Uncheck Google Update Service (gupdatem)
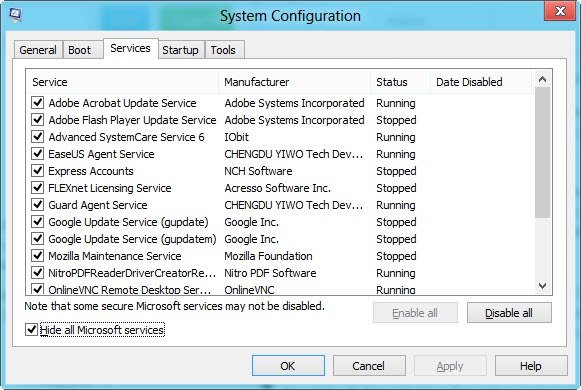 click(37, 239)
